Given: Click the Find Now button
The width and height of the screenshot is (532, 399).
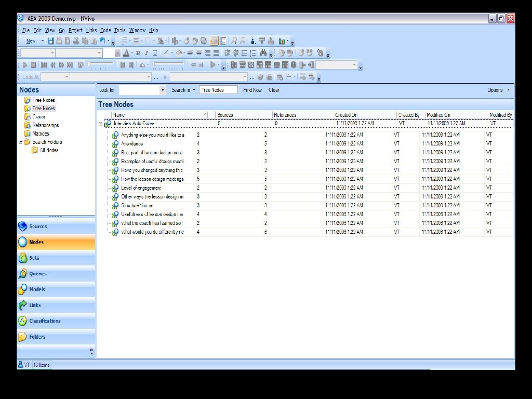Looking at the screenshot, I should (252, 90).
